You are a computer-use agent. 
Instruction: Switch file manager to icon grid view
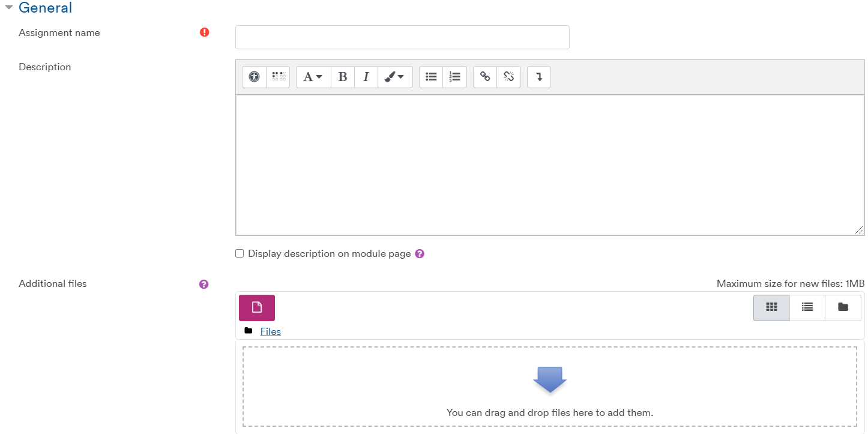tap(772, 307)
